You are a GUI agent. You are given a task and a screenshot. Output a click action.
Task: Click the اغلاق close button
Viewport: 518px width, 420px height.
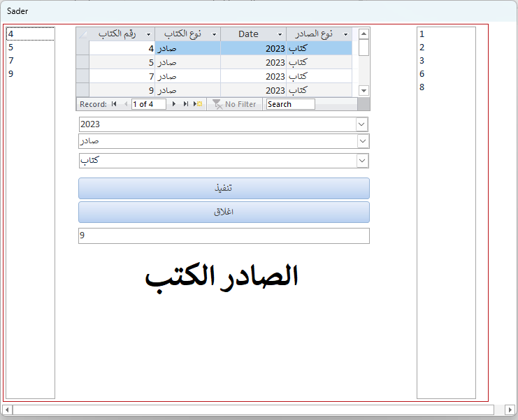click(x=224, y=212)
